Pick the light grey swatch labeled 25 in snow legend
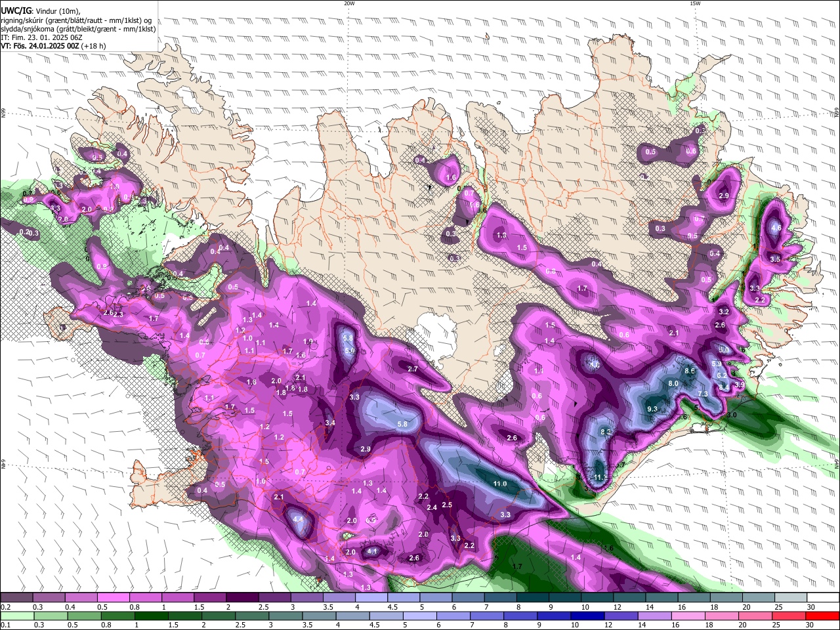This screenshot has width=840, height=630. point(789,598)
